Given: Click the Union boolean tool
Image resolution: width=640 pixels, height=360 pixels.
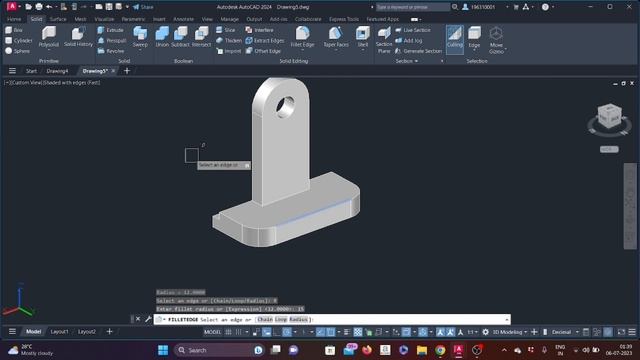Looking at the screenshot, I should click(162, 37).
